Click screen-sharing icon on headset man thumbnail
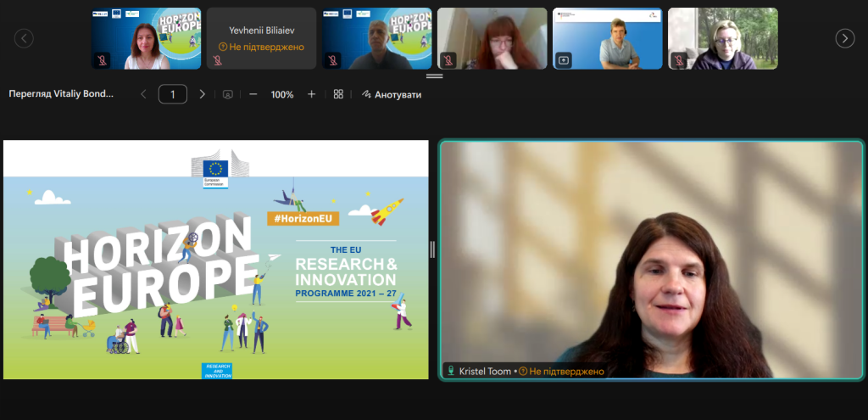The image size is (868, 420). 564,60
